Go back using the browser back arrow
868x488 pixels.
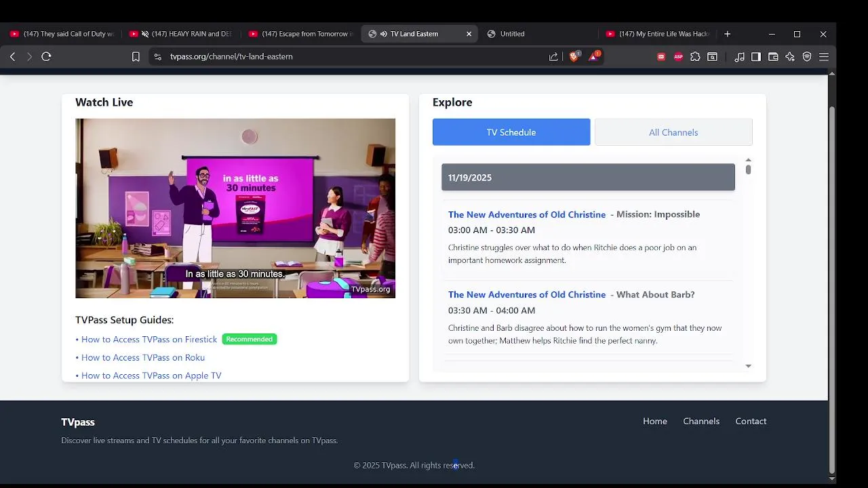click(x=12, y=57)
